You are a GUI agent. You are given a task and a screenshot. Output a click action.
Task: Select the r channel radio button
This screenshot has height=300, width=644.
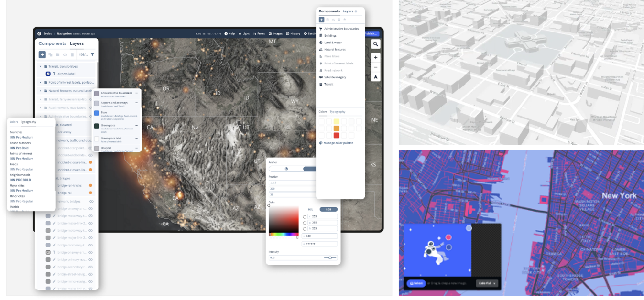tap(305, 216)
